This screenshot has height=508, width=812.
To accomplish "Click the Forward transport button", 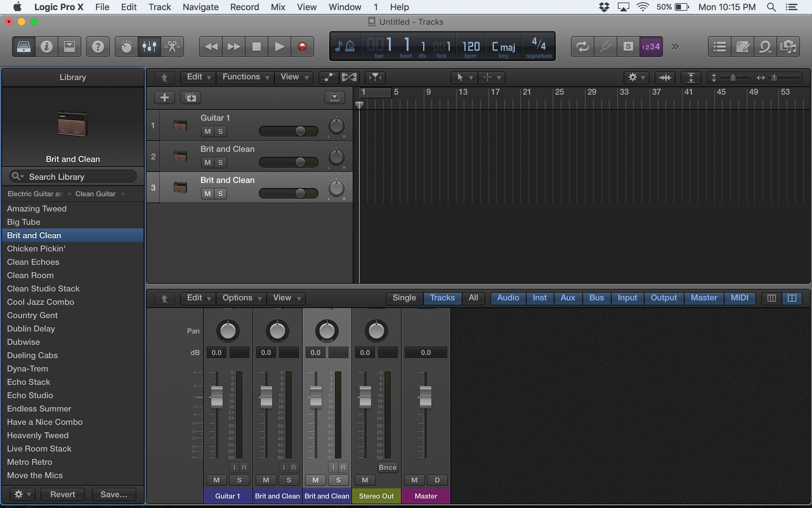I will [x=234, y=47].
